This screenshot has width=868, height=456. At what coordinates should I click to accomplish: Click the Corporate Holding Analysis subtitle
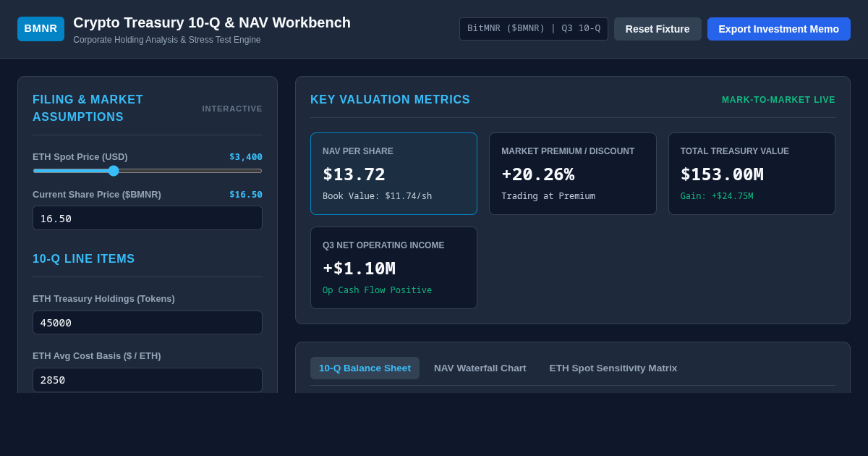click(x=167, y=40)
